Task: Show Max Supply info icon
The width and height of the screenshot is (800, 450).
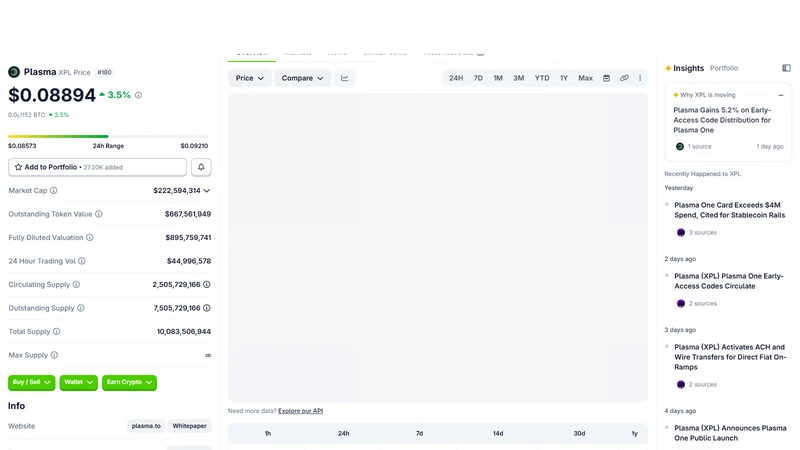Action: click(x=54, y=355)
